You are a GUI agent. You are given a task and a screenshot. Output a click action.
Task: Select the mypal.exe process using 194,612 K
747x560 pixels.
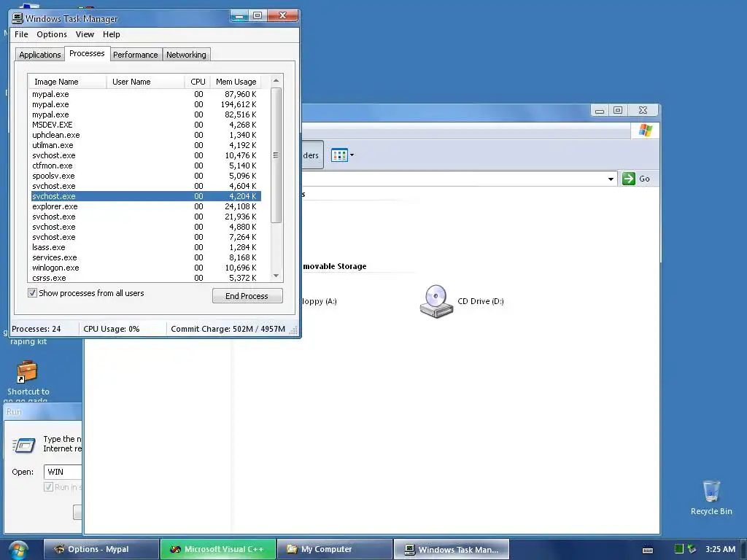click(x=146, y=104)
